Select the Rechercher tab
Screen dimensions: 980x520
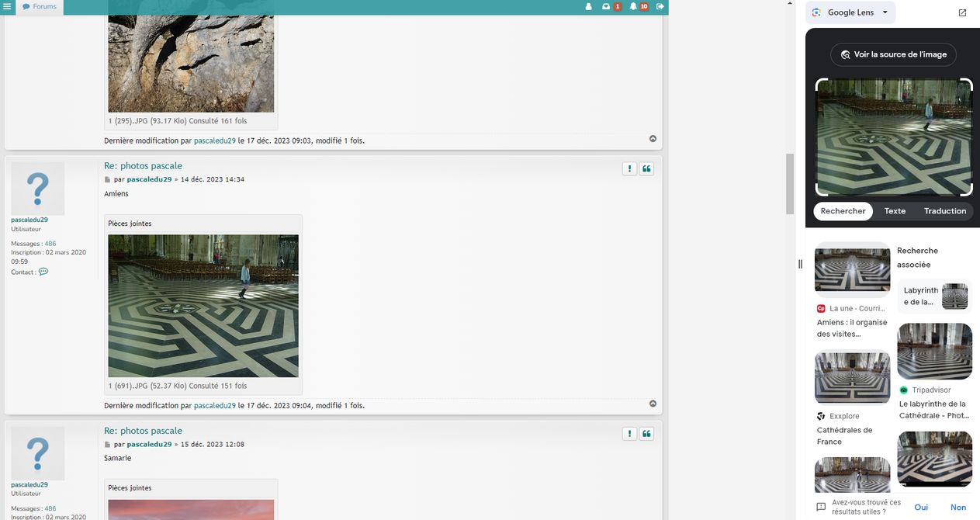pyautogui.click(x=843, y=211)
